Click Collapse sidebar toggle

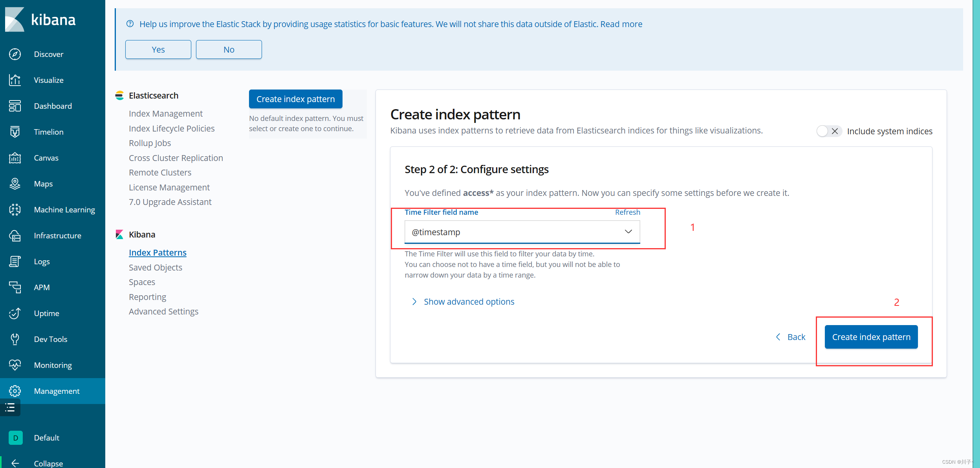[53, 463]
